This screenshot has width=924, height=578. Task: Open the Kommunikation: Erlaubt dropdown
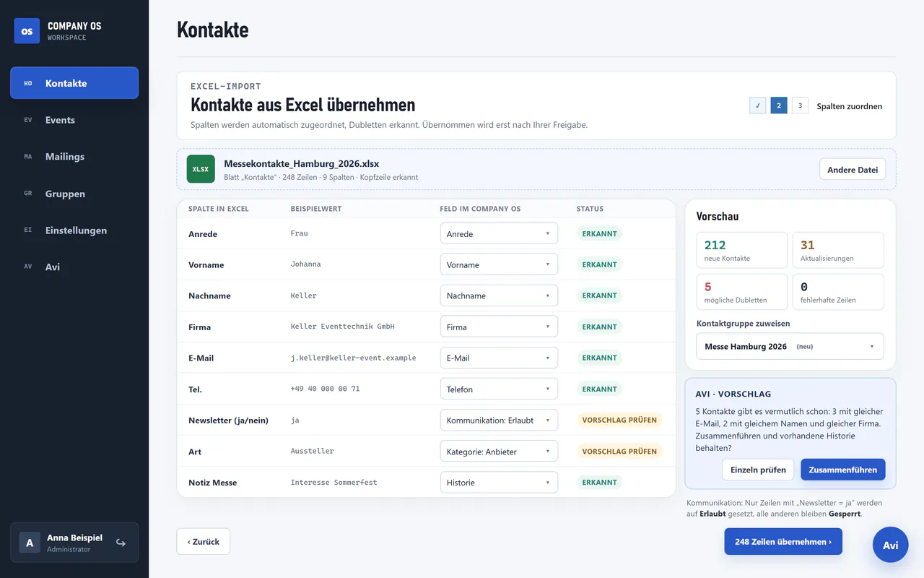coord(499,420)
